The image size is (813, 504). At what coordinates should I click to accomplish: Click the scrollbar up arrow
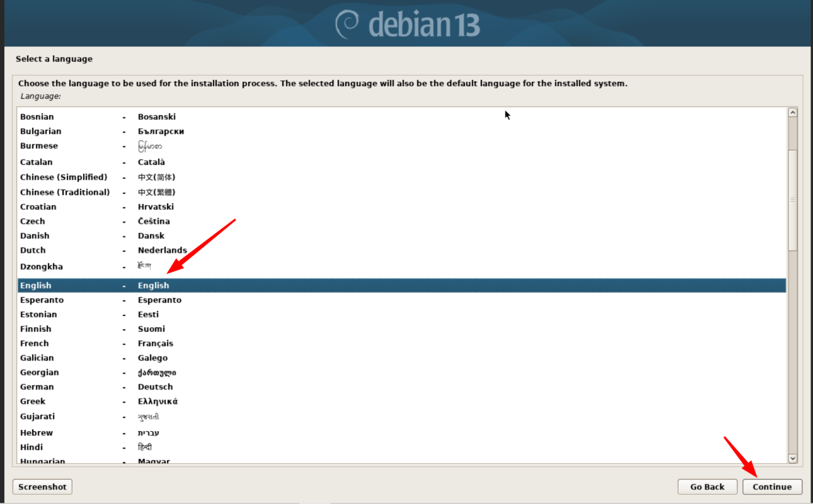[792, 113]
